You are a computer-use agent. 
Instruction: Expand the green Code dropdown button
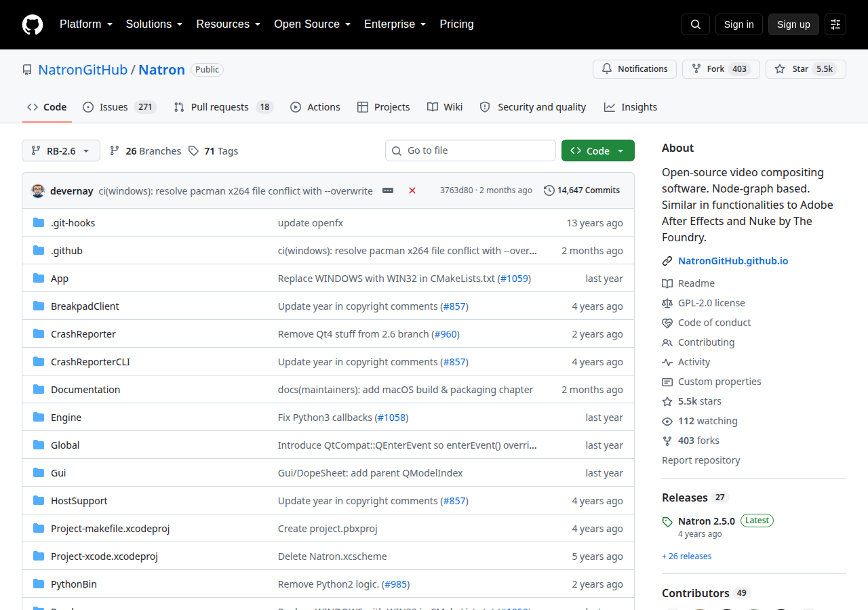tap(598, 150)
